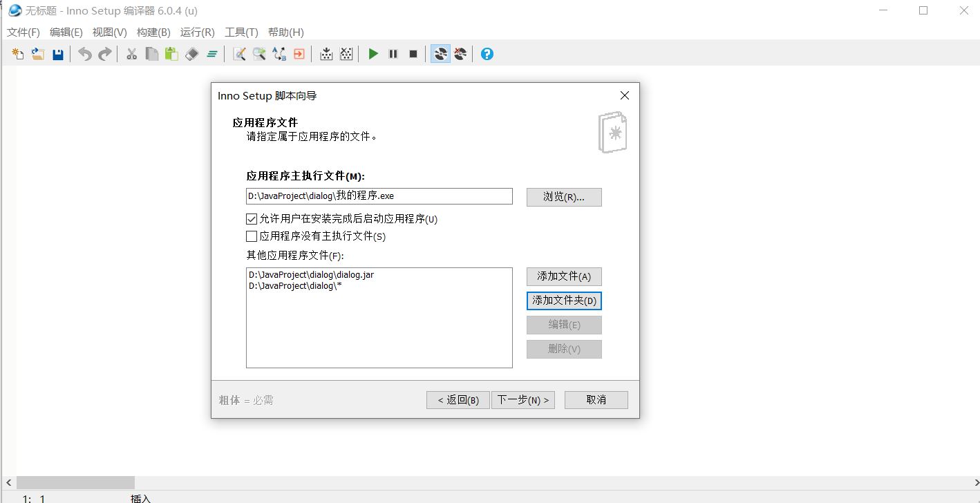This screenshot has width=980, height=503.
Task: Select D:\JavaProject\dialog\* entry in list
Action: (x=295, y=286)
